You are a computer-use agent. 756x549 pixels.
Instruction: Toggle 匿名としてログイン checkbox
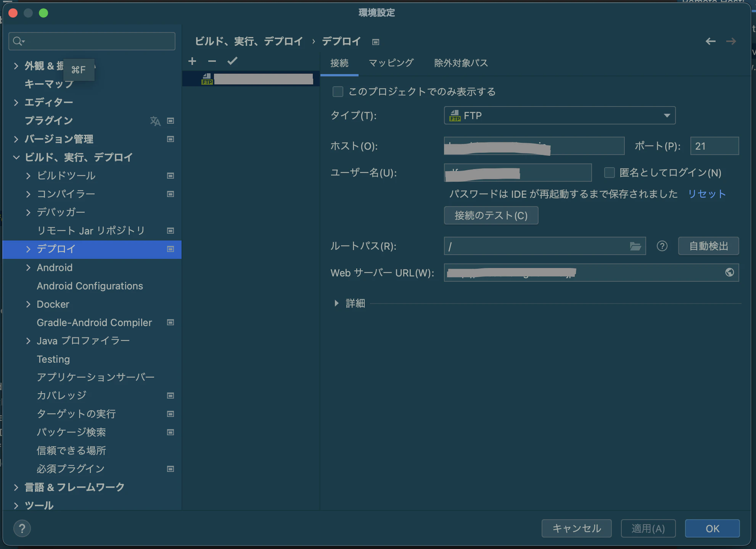[x=610, y=173]
